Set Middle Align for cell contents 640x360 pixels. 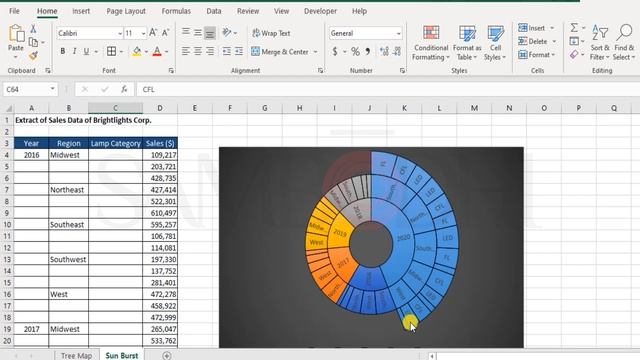click(x=198, y=32)
